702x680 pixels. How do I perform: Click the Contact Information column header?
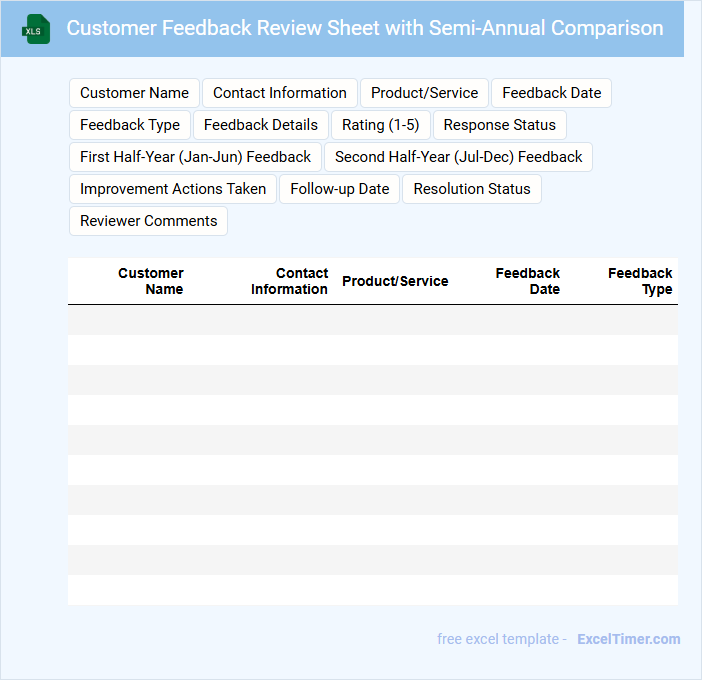pos(289,281)
